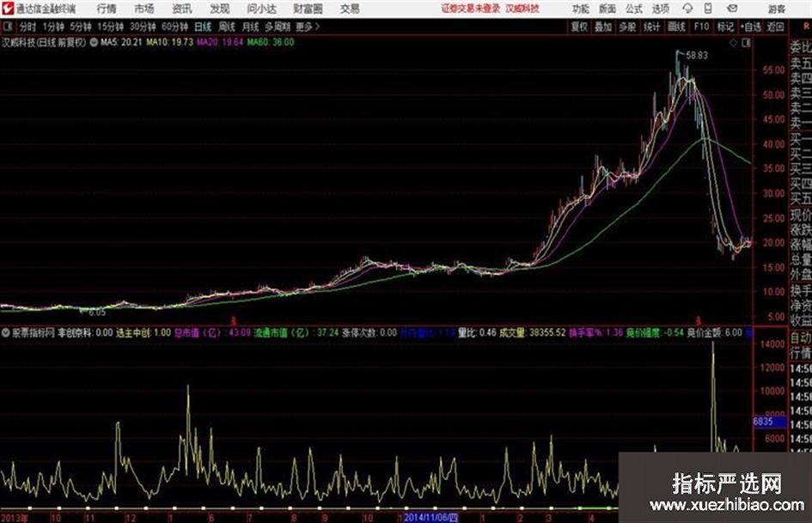The height and width of the screenshot is (523, 812).
Task: Switch to 分时 intraday chart
Action: coord(27,27)
